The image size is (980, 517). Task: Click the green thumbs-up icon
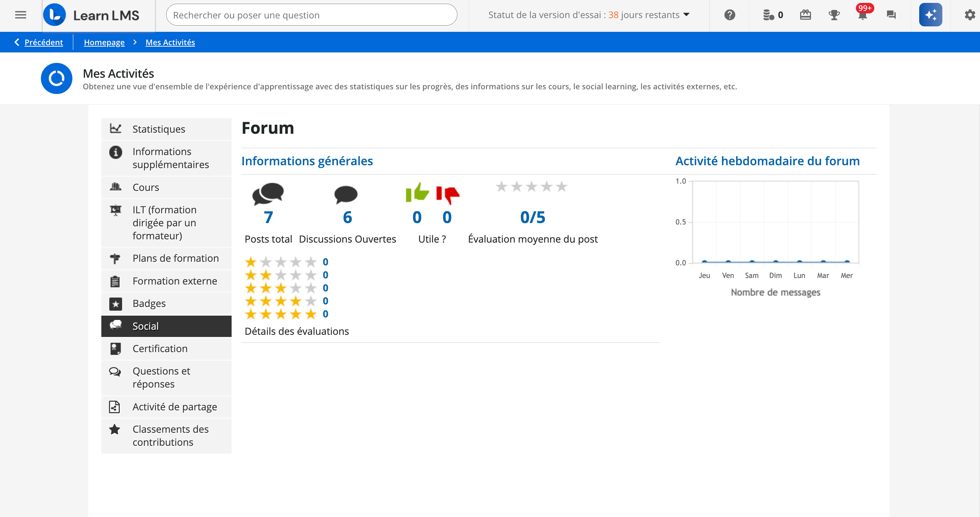[x=417, y=192]
